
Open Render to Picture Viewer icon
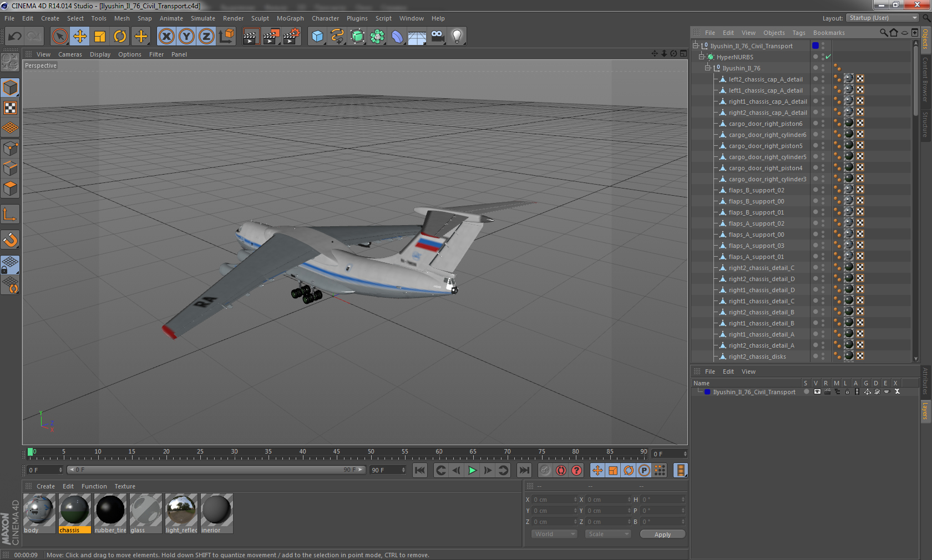point(271,37)
